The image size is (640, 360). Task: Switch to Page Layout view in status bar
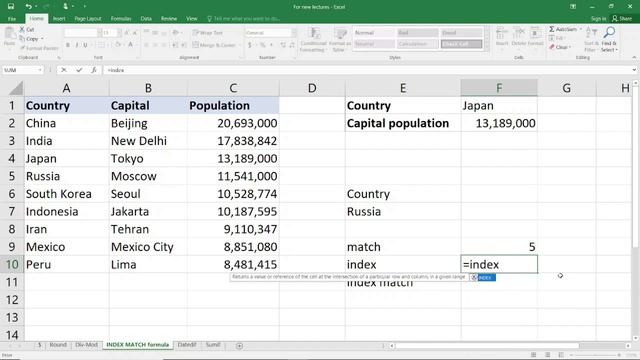point(547,355)
